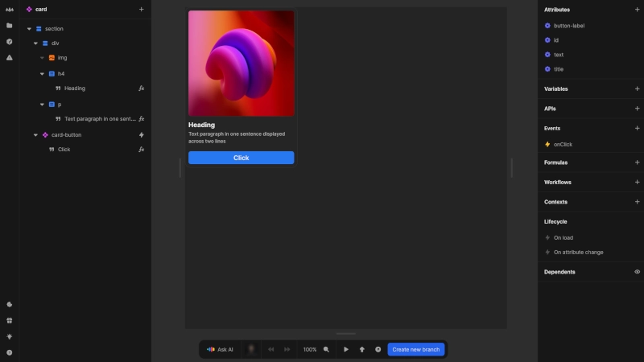Click the publish up-arrow icon

(x=361, y=349)
